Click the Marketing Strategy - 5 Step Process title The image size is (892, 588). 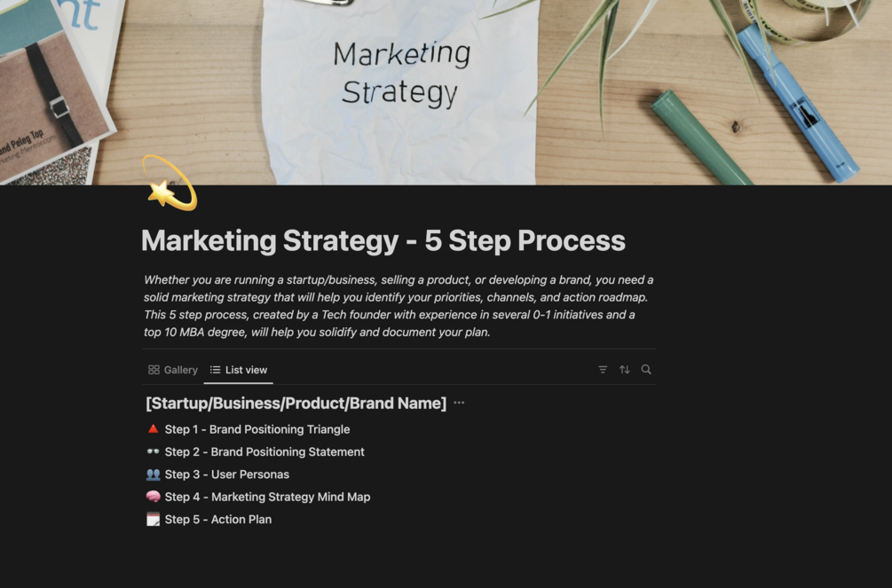(383, 240)
